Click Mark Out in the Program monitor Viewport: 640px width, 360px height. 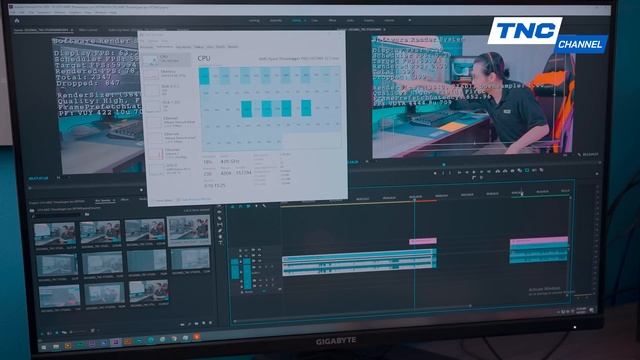point(450,173)
